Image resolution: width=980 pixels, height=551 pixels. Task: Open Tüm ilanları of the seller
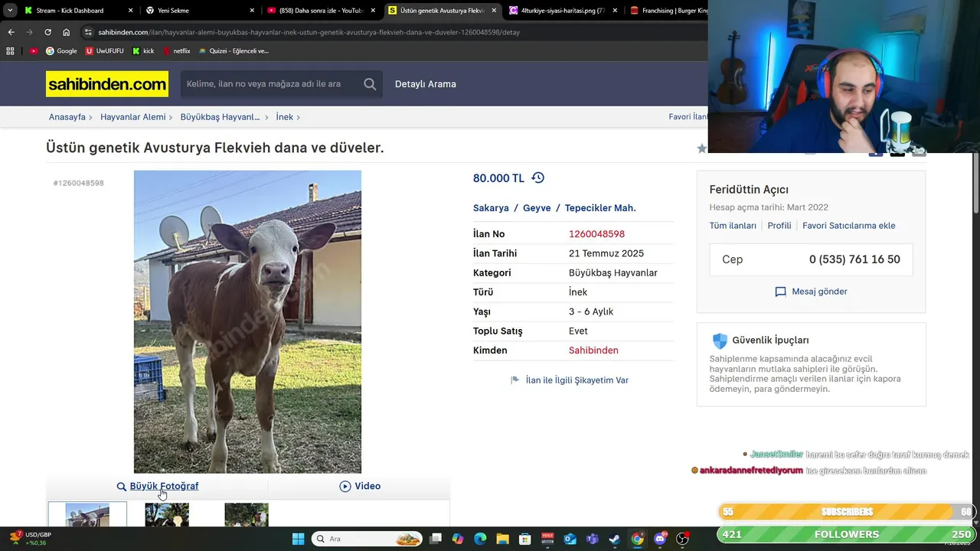tap(733, 226)
